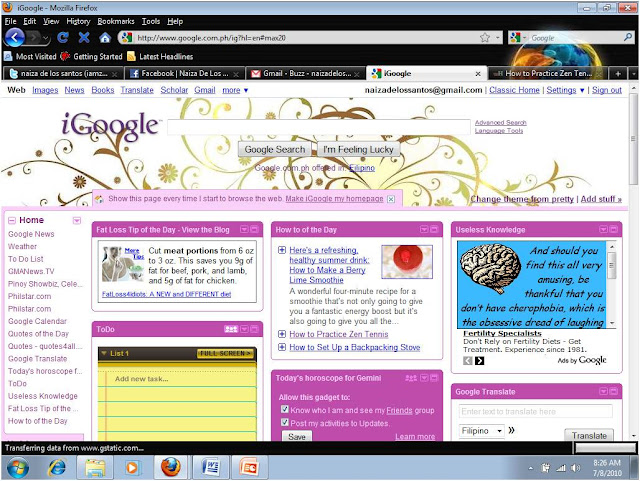This screenshot has height=481, width=640.
Task: Open Filipino language dropdown in Translate
Action: (x=482, y=431)
